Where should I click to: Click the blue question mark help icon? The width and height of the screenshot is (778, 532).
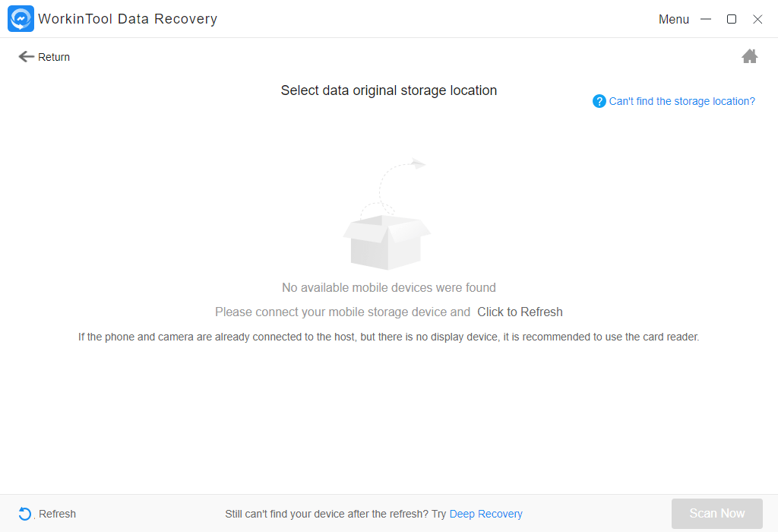[x=599, y=101]
